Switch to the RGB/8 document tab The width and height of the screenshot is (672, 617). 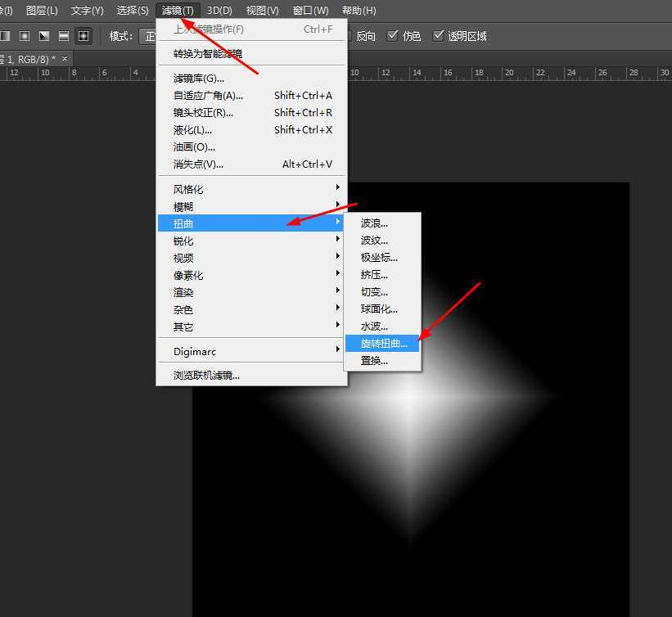[29, 58]
